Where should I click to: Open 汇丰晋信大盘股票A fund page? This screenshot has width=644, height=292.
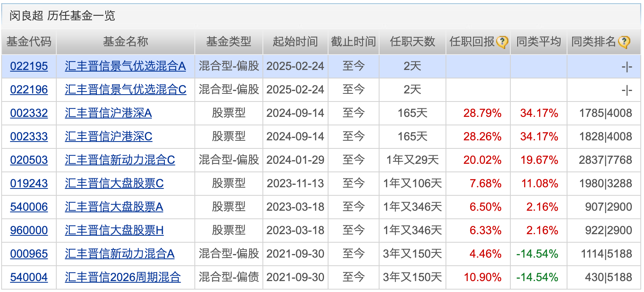114,207
